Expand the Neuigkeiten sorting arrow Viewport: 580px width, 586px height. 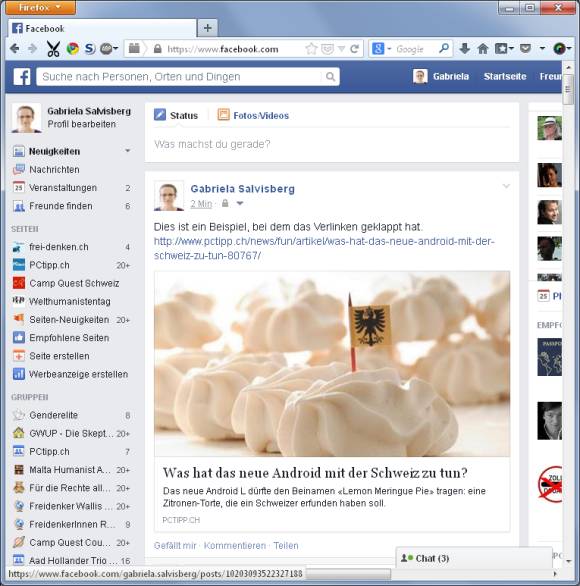point(127,151)
